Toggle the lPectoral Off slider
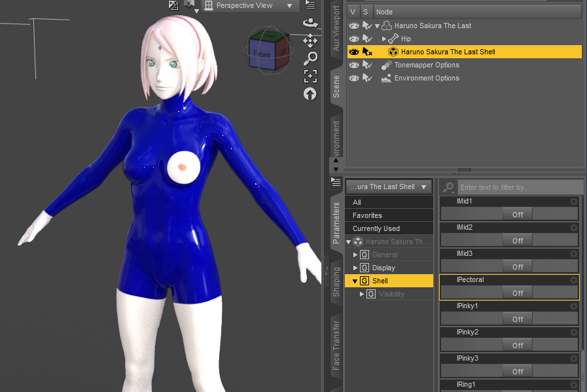Image resolution: width=587 pixels, height=392 pixels. [x=509, y=293]
